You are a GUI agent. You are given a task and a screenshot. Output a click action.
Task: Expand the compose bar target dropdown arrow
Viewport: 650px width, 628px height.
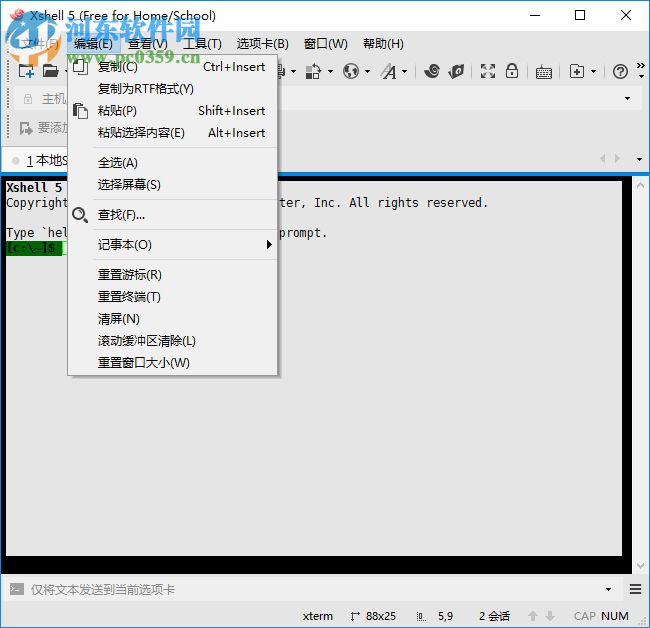[x=608, y=589]
